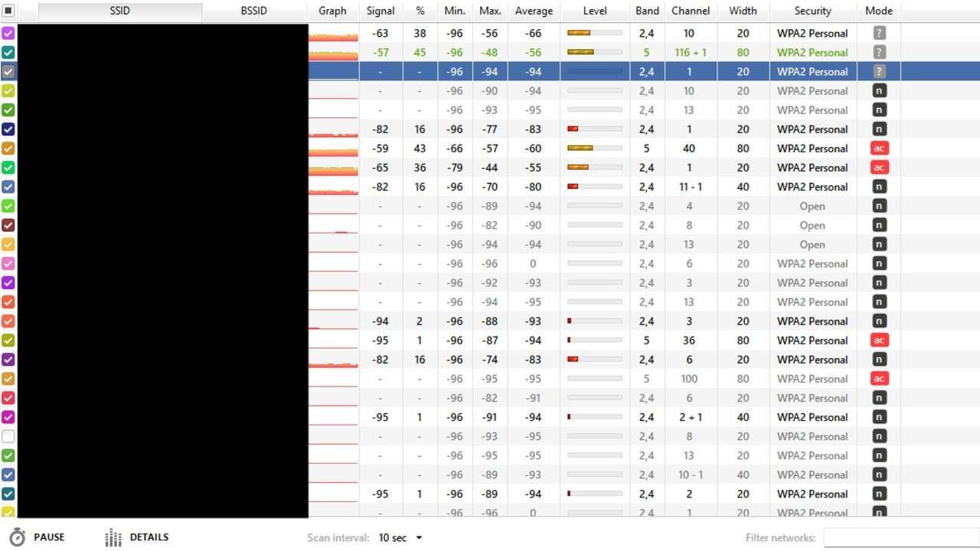This screenshot has width=980, height=551.
Task: Click channel value '116 + 1'
Action: click(x=691, y=52)
